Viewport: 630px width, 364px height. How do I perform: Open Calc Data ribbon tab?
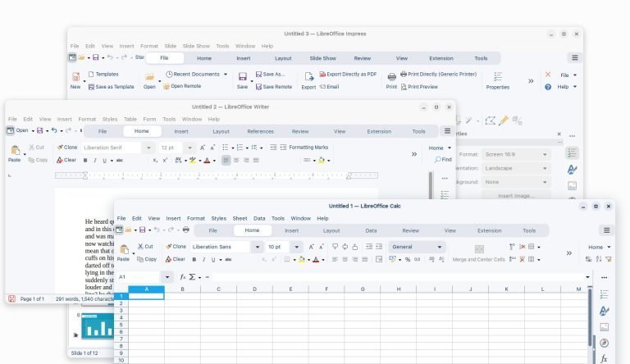coord(371,230)
